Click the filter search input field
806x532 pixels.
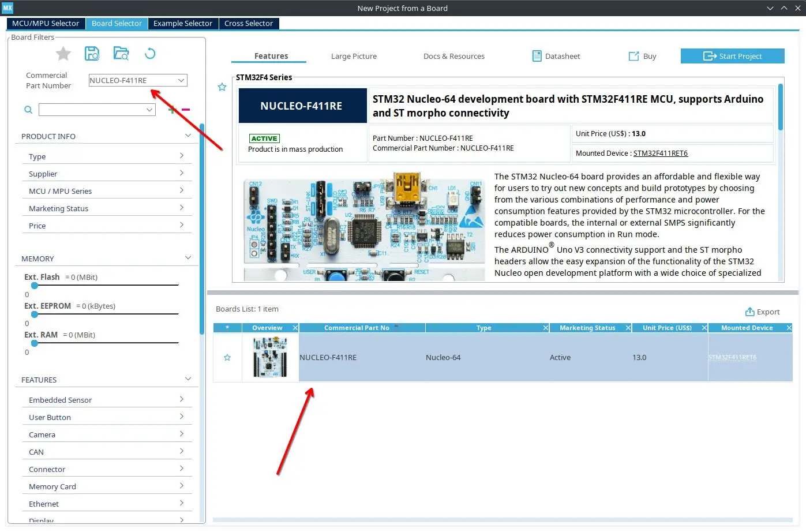click(x=92, y=110)
